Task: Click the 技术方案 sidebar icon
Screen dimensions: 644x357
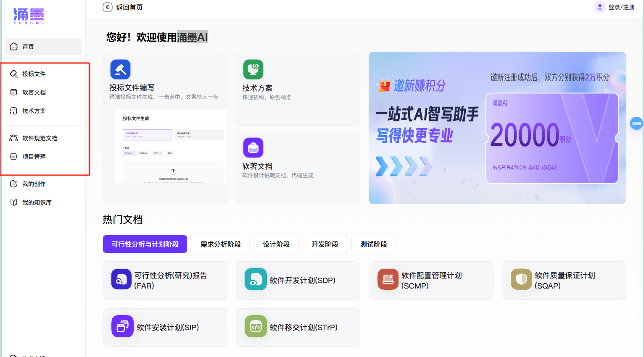Action: click(x=14, y=111)
